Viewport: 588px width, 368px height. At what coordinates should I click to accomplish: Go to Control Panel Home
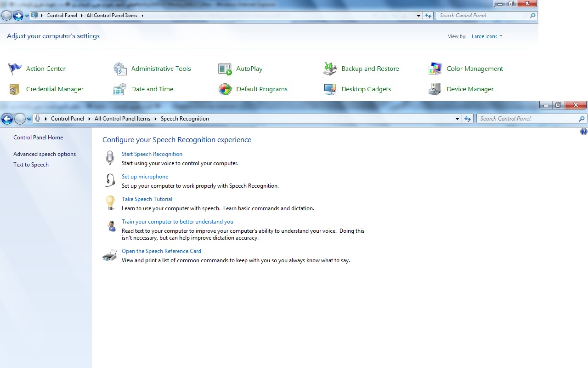[x=38, y=138]
